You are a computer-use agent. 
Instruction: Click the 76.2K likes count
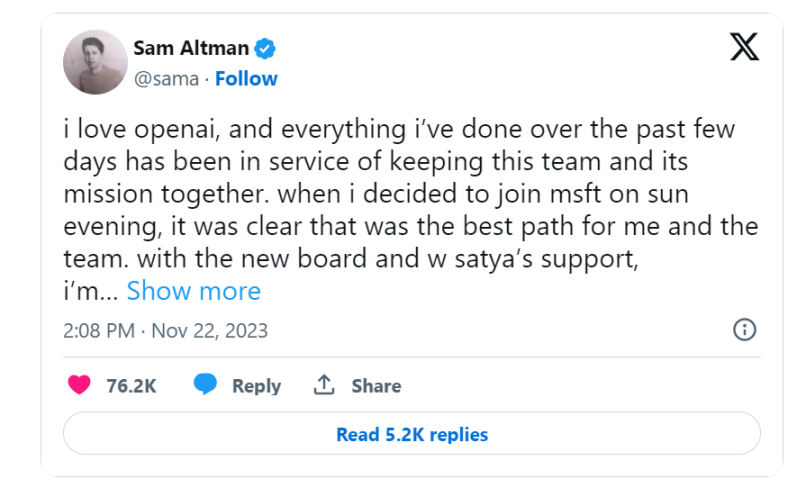(x=131, y=385)
